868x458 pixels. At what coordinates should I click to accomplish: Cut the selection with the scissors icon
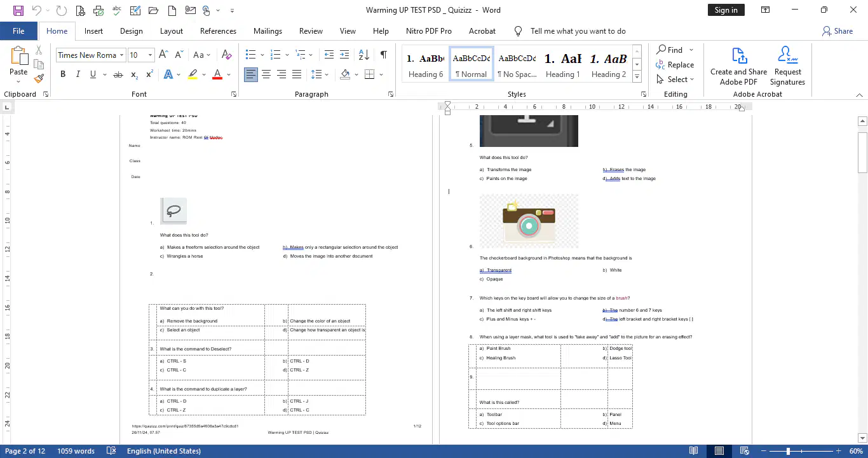coord(39,50)
